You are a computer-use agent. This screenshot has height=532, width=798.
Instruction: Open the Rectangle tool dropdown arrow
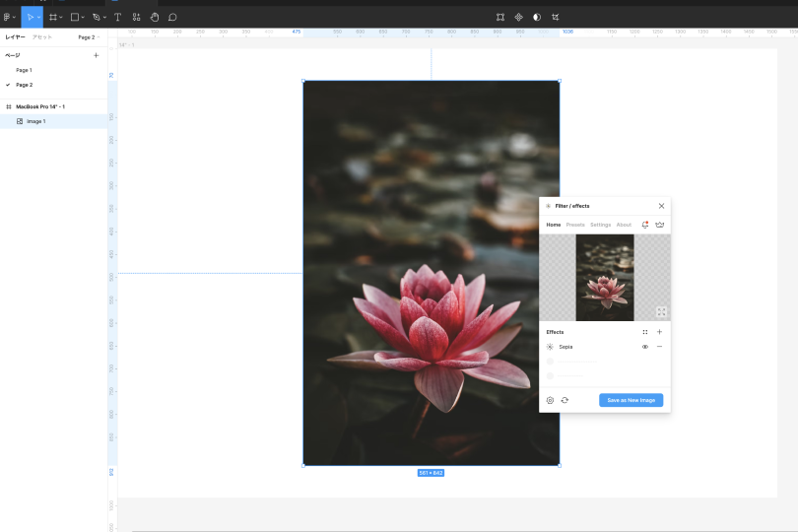point(83,18)
